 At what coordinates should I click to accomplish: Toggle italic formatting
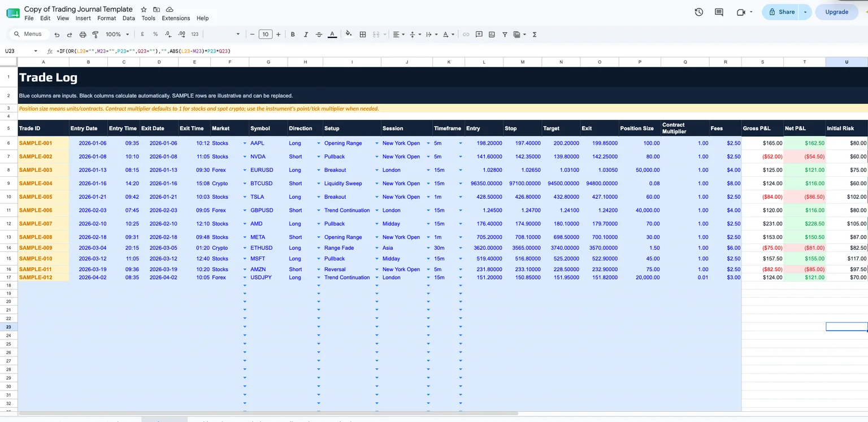tap(306, 34)
